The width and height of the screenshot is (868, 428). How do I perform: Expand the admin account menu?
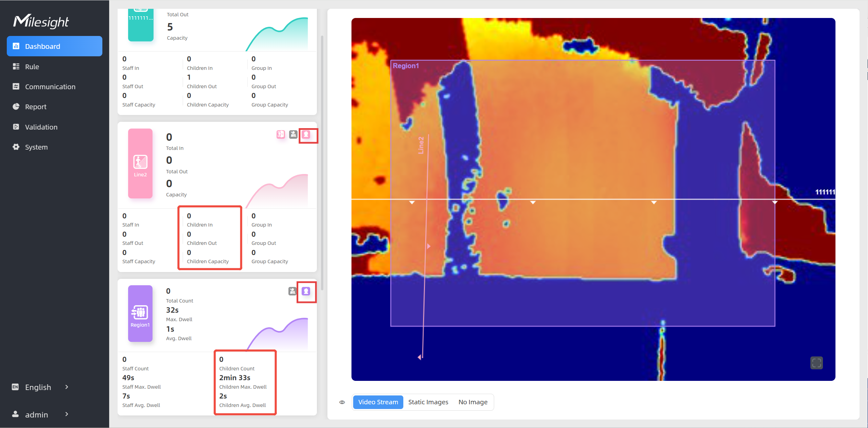37,414
